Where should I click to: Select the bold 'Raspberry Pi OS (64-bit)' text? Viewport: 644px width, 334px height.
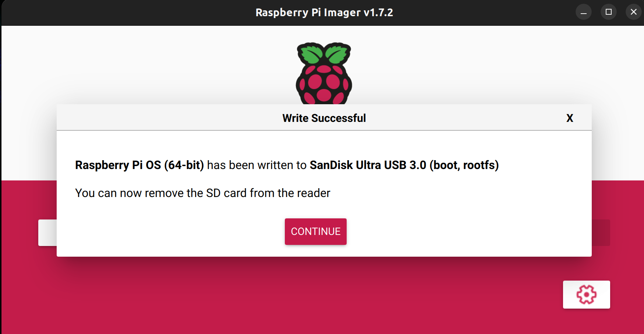[x=139, y=165]
